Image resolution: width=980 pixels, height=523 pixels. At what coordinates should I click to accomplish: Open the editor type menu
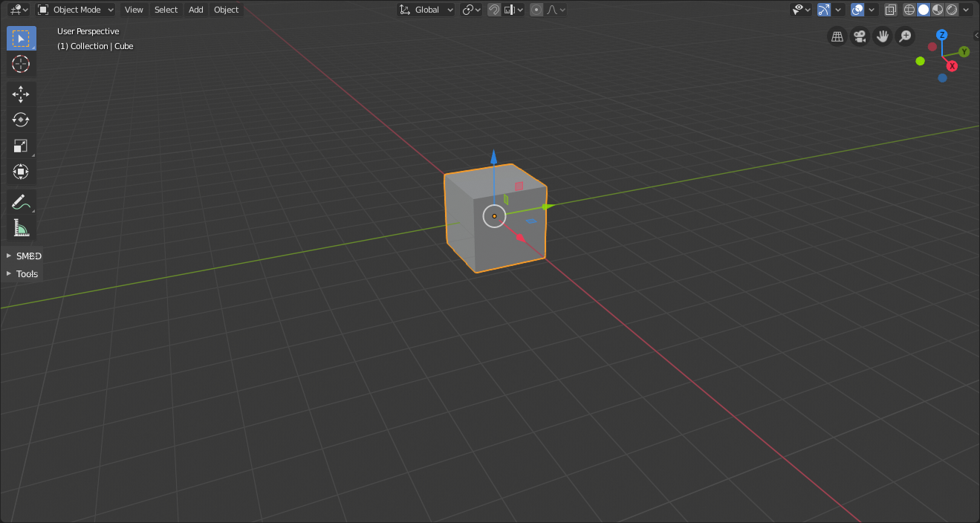point(19,10)
